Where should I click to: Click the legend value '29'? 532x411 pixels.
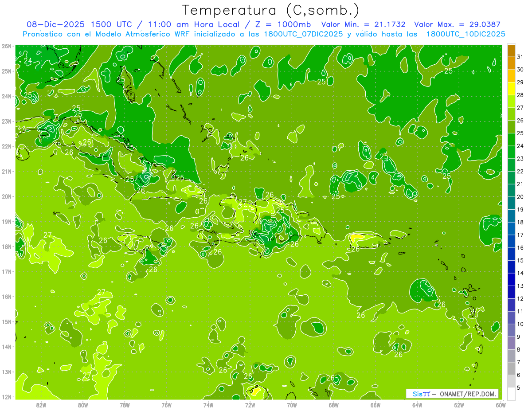[x=520, y=82]
